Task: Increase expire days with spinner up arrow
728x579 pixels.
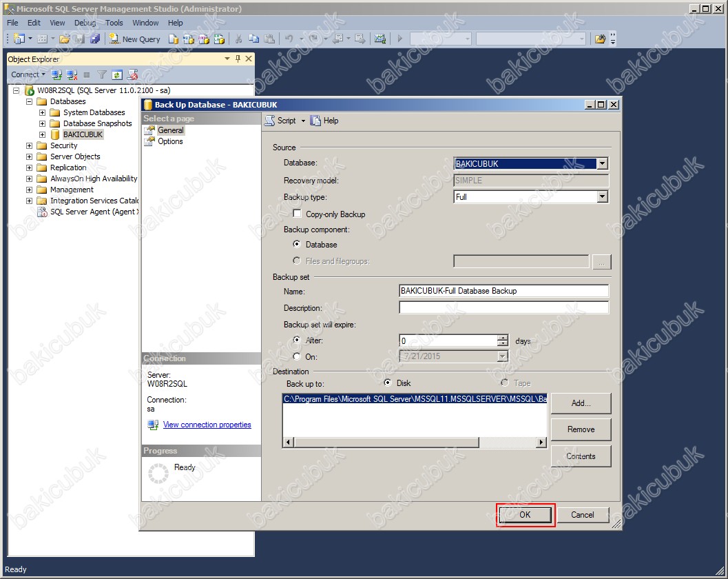Action: pyautogui.click(x=502, y=337)
